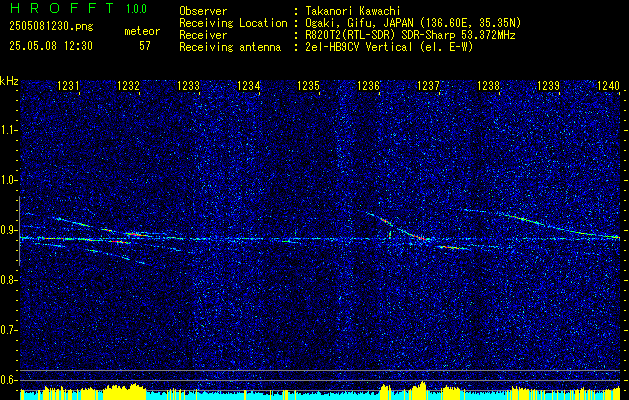This screenshot has width=629, height=400.
Task: Click the kHz axis unit label
Action: click(9, 81)
